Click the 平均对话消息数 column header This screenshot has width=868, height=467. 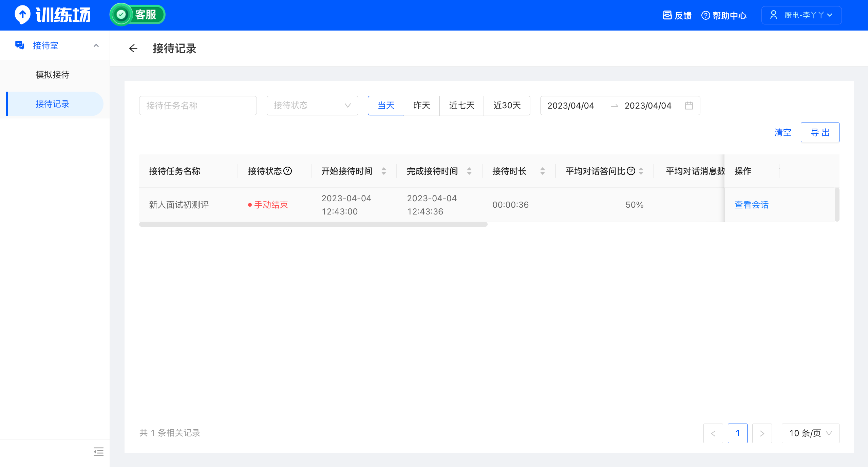tap(695, 171)
